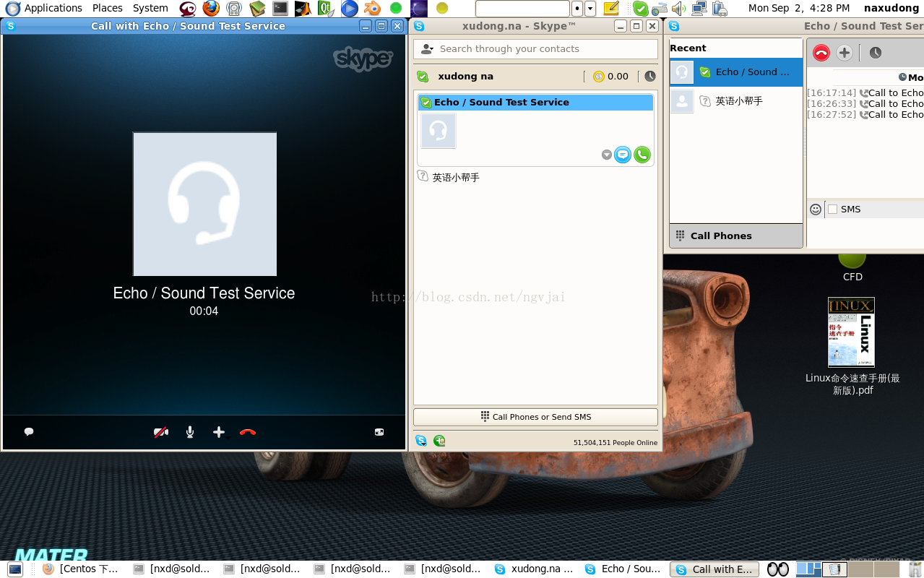The width and height of the screenshot is (924, 578).
Task: Turn on video in call window
Action: 161,432
